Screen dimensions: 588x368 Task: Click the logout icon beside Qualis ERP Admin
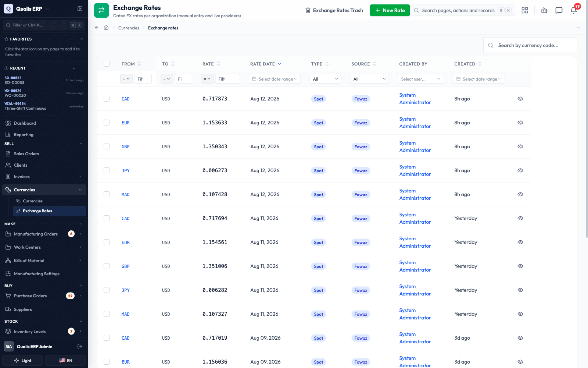(x=80, y=346)
